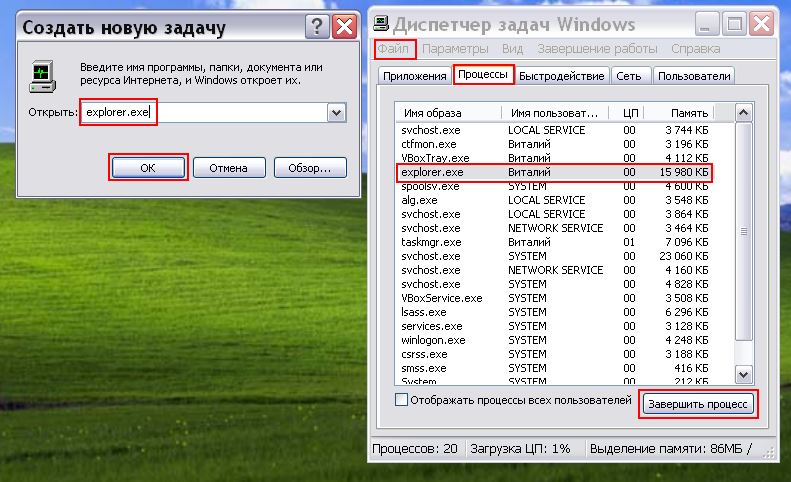Select the VBoxTray.exe process row
The image size is (791, 482).
click(x=554, y=158)
